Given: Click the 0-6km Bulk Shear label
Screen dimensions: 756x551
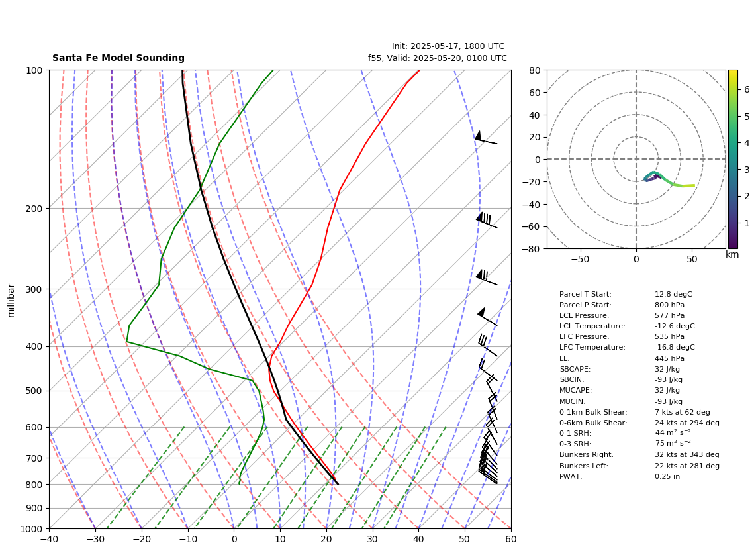Looking at the screenshot, I should click(x=593, y=423).
